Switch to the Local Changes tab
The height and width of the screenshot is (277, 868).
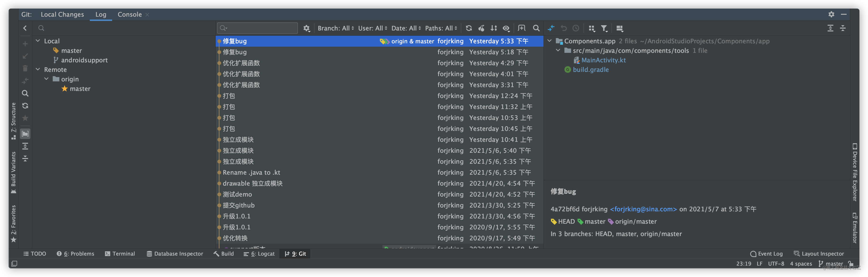click(62, 15)
